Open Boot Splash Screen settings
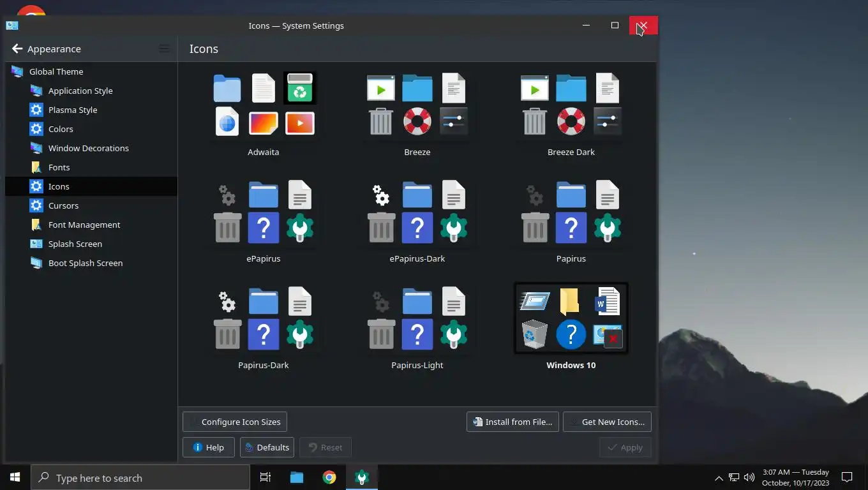The image size is (868, 490). click(x=91, y=263)
